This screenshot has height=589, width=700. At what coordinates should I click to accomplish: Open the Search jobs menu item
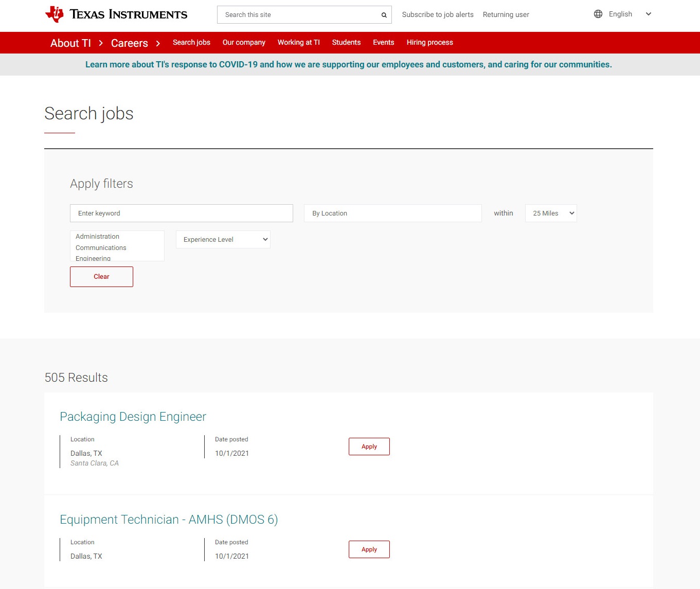coord(191,43)
